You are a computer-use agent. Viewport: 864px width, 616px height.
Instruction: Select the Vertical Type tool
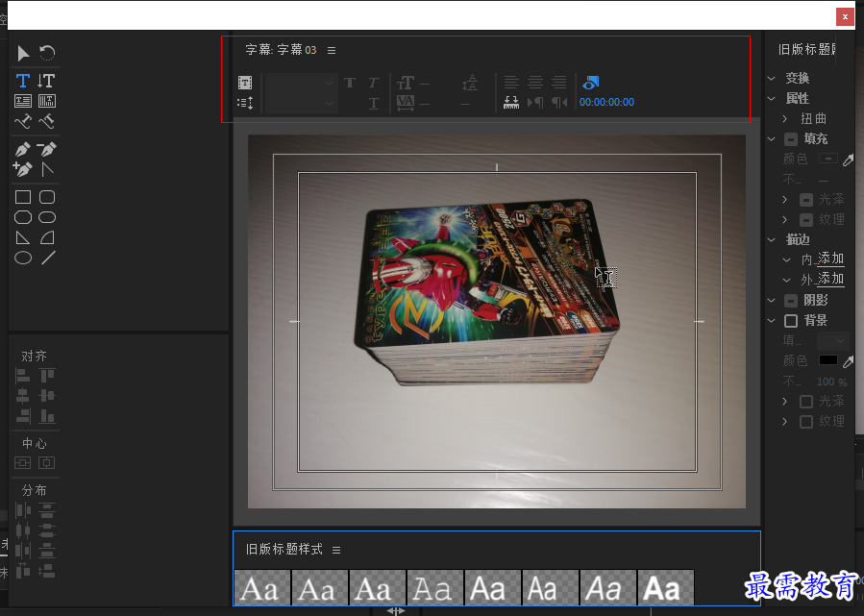point(46,81)
